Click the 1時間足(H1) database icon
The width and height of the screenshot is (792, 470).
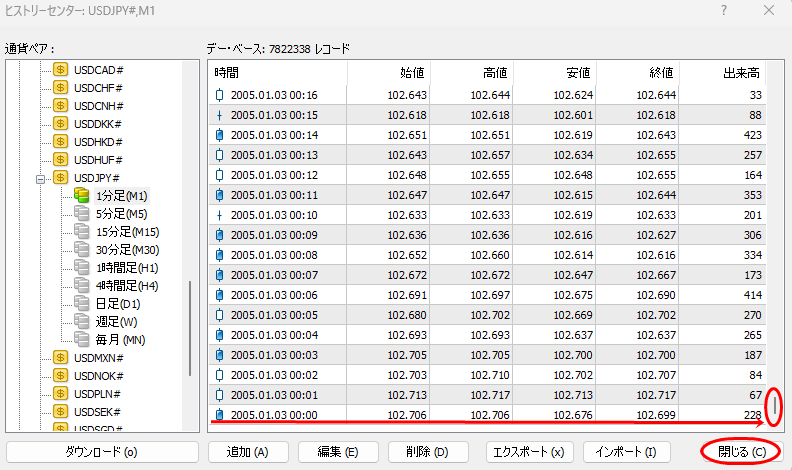(82, 268)
